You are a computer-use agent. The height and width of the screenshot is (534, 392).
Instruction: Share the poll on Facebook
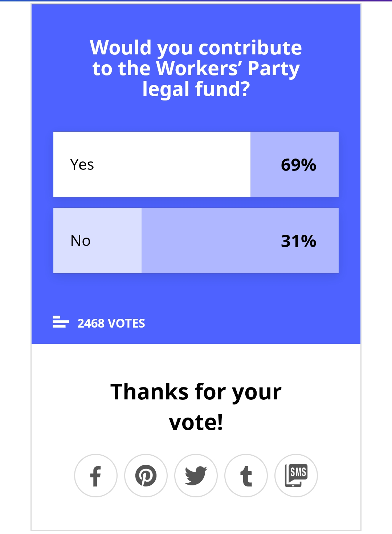coord(96,476)
